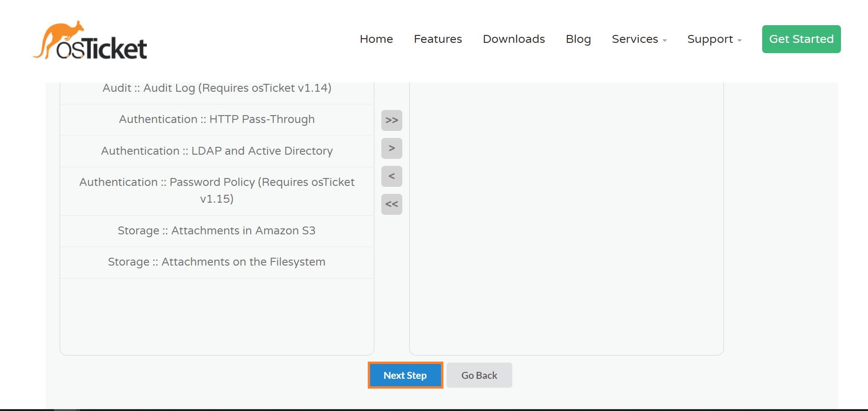This screenshot has height=411, width=868.
Task: Click the osTicket kangaroo logo
Action: [x=90, y=41]
